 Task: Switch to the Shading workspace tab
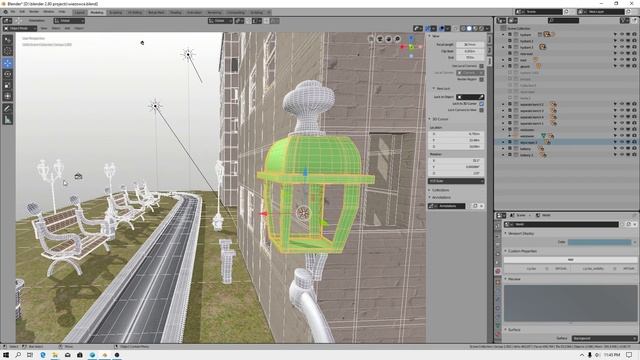point(176,12)
